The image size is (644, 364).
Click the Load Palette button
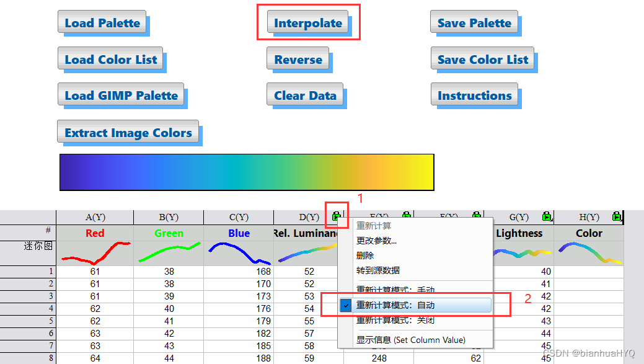(x=102, y=23)
